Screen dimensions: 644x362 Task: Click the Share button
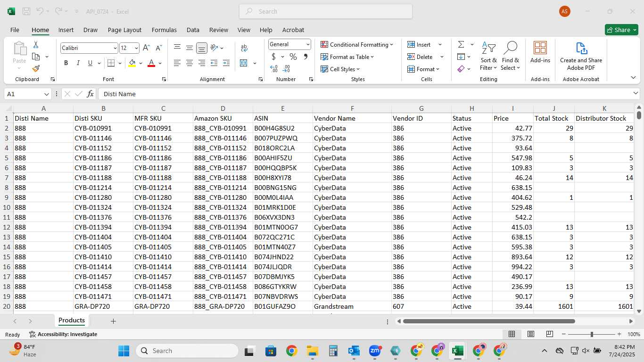tap(621, 30)
